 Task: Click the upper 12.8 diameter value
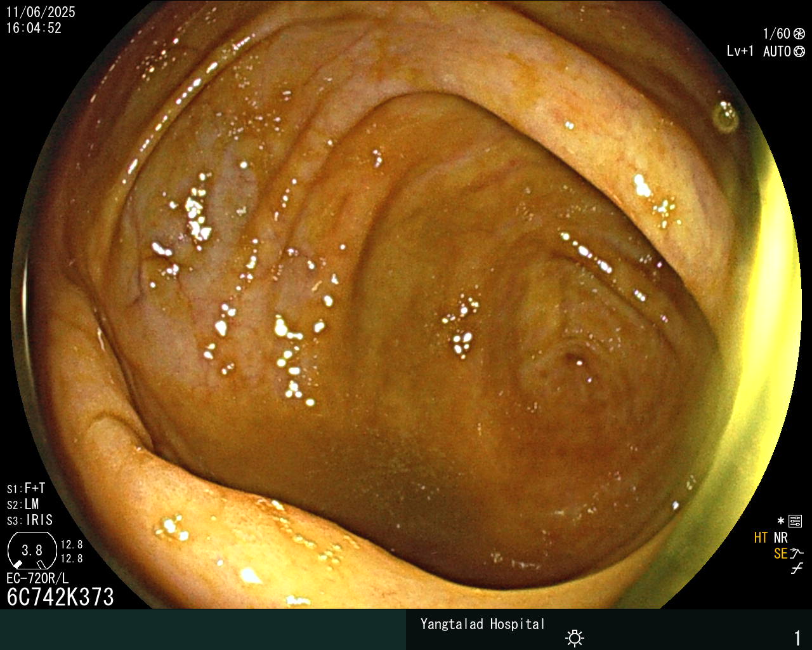coord(72,545)
